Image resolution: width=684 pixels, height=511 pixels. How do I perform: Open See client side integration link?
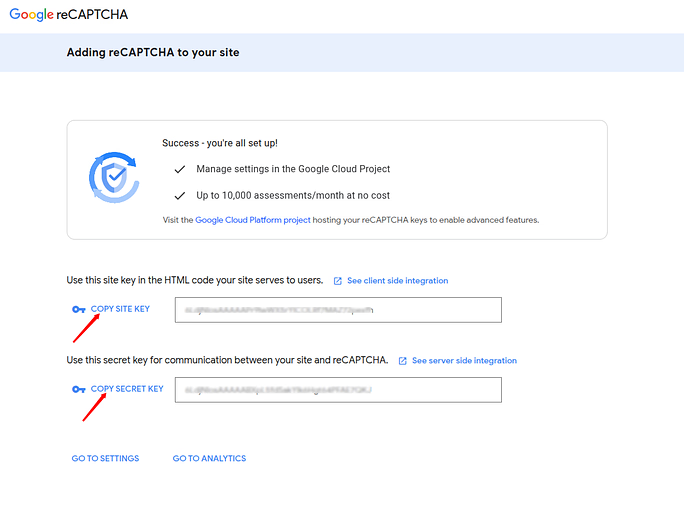click(x=397, y=281)
